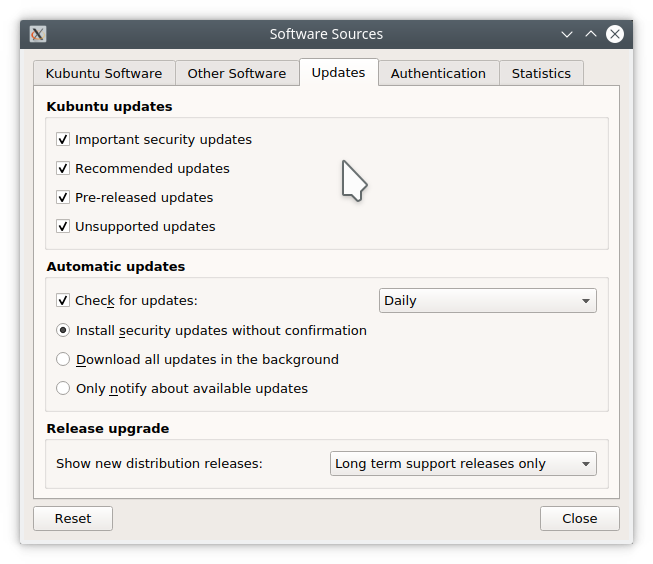Toggle the Recommended updates checkbox
The height and width of the screenshot is (564, 653).
point(63,169)
